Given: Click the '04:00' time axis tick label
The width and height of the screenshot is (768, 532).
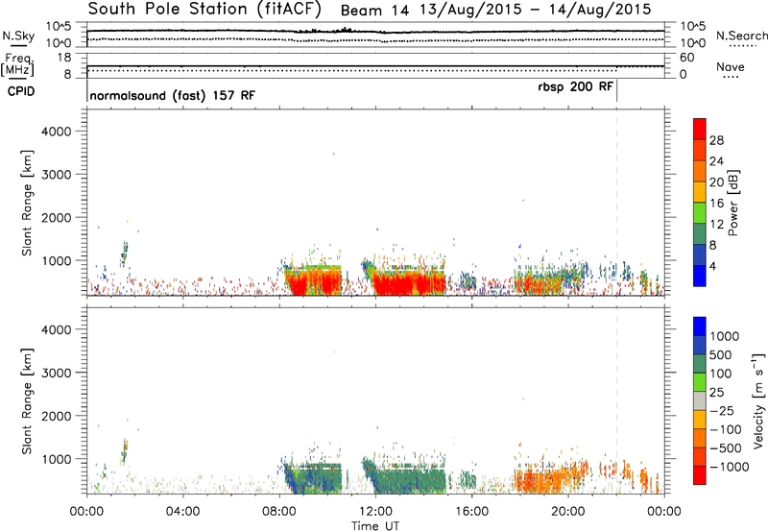Looking at the screenshot, I should point(182,512).
